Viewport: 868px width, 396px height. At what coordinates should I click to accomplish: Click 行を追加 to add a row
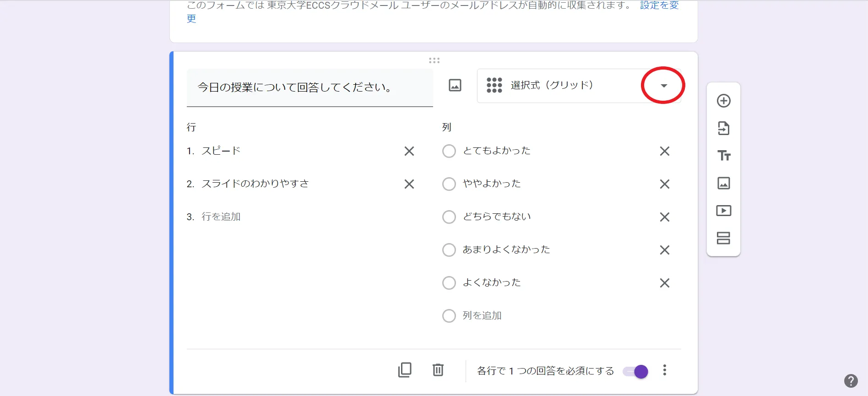[x=221, y=217]
